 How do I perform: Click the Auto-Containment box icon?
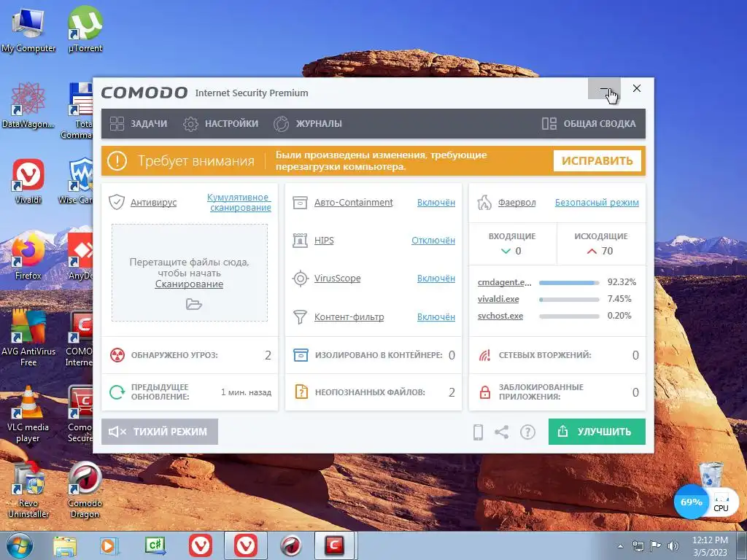click(x=300, y=203)
